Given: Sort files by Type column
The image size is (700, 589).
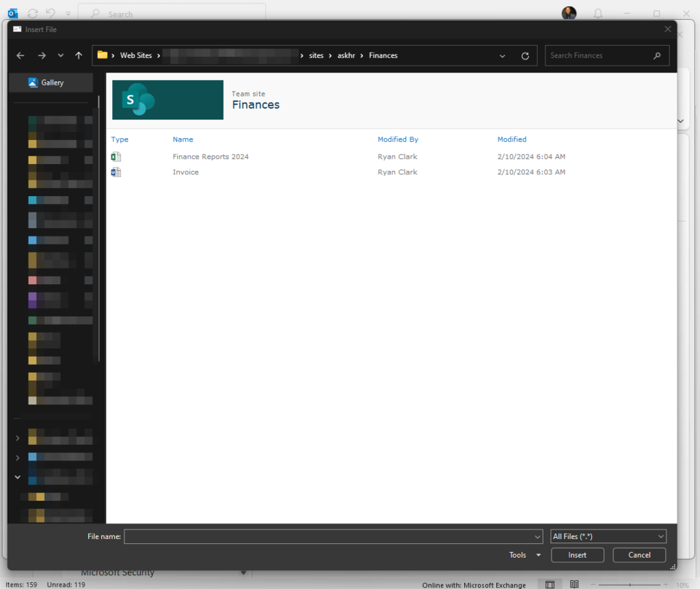Looking at the screenshot, I should (120, 139).
